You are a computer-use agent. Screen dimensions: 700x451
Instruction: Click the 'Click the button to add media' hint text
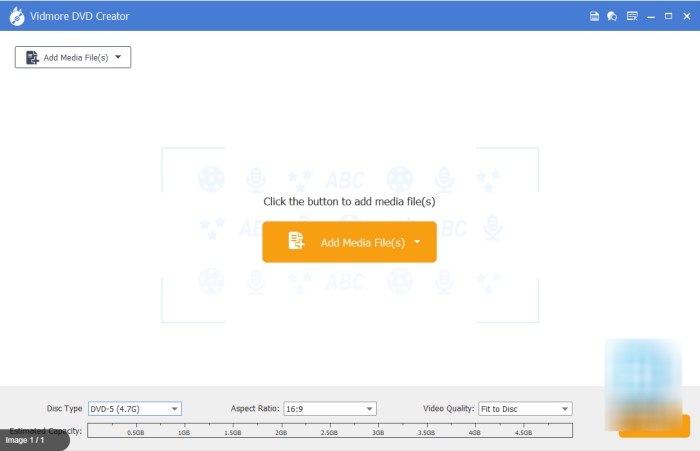pos(349,201)
